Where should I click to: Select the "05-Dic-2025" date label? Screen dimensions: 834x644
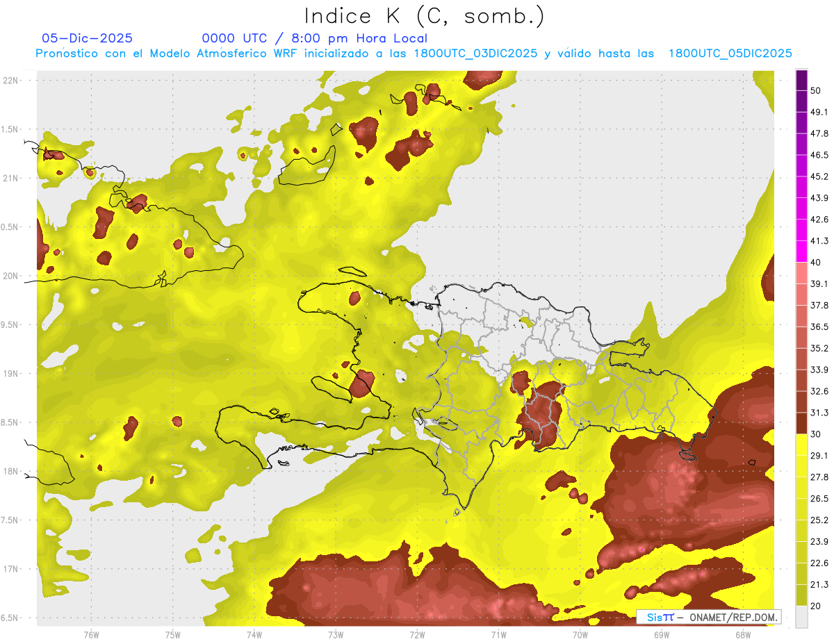tap(88, 38)
